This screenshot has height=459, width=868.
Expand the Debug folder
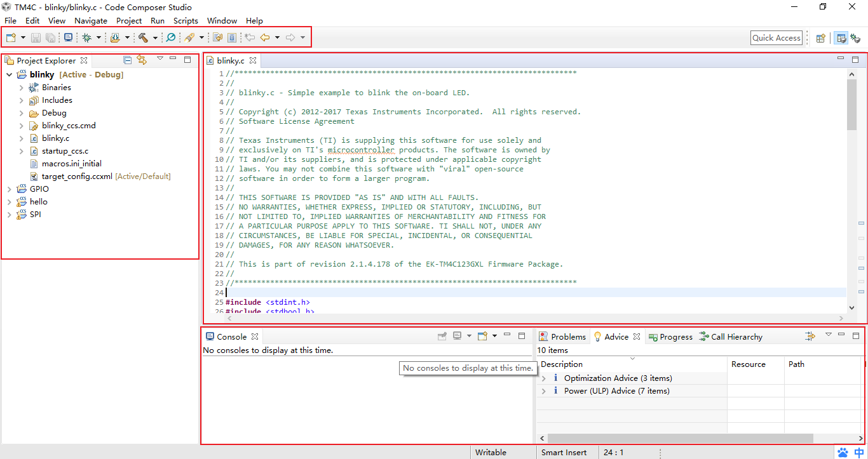[21, 113]
